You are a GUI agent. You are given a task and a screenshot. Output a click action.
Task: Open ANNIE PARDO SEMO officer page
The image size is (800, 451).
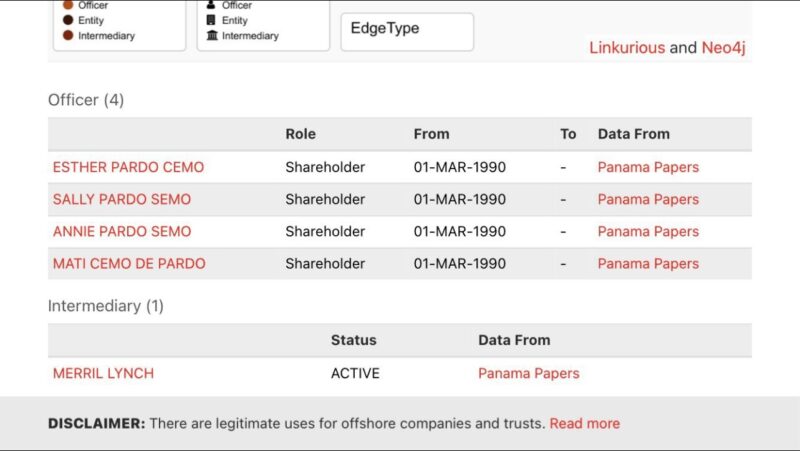point(122,232)
